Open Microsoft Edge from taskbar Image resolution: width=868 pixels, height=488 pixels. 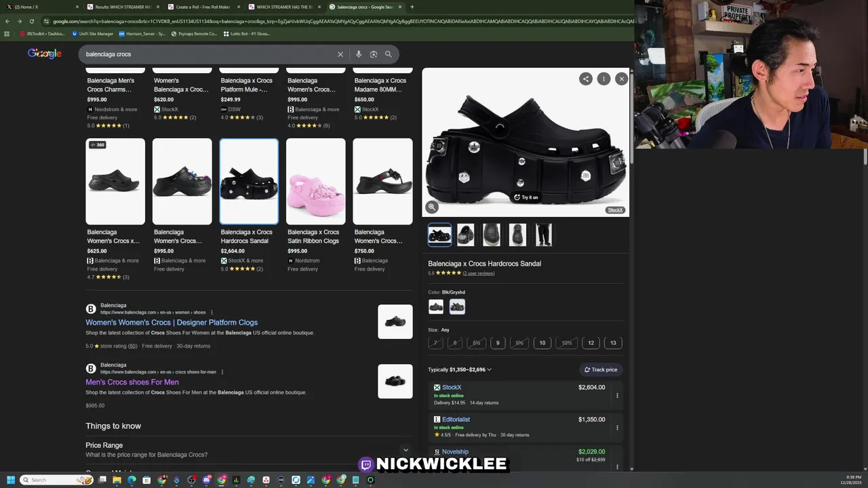(132, 480)
